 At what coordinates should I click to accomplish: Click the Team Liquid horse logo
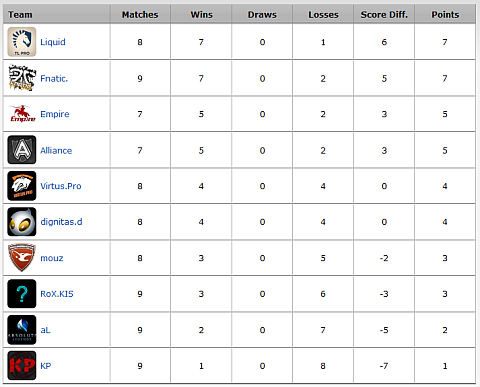point(22,42)
